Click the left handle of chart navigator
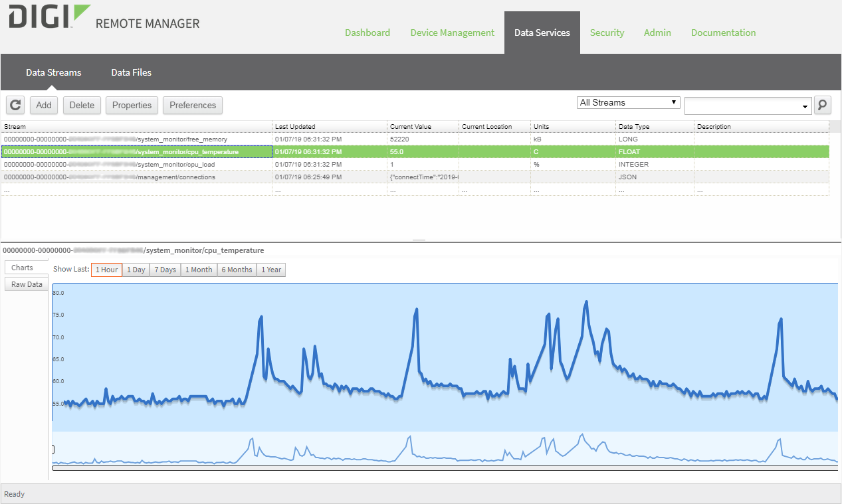This screenshot has height=504, width=842. click(53, 450)
